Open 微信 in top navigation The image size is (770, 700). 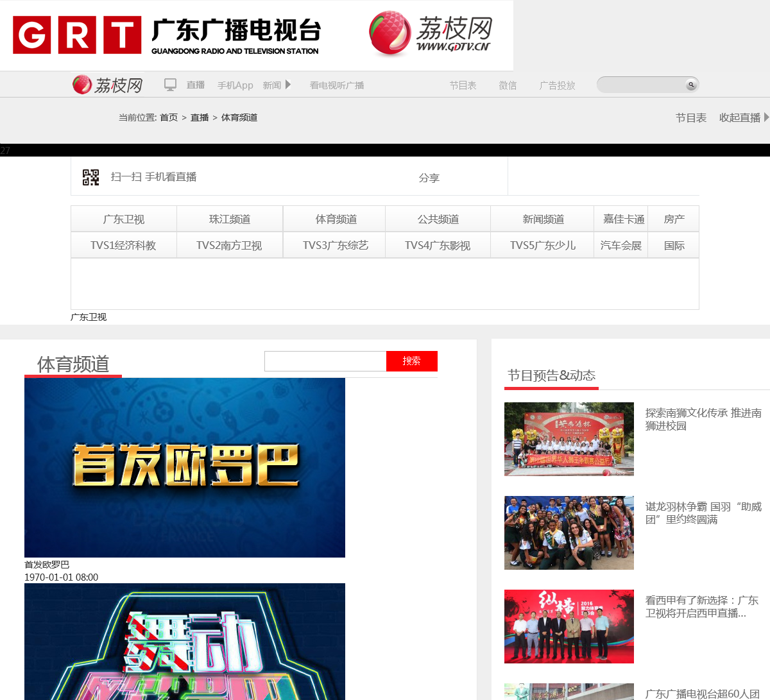pos(508,85)
